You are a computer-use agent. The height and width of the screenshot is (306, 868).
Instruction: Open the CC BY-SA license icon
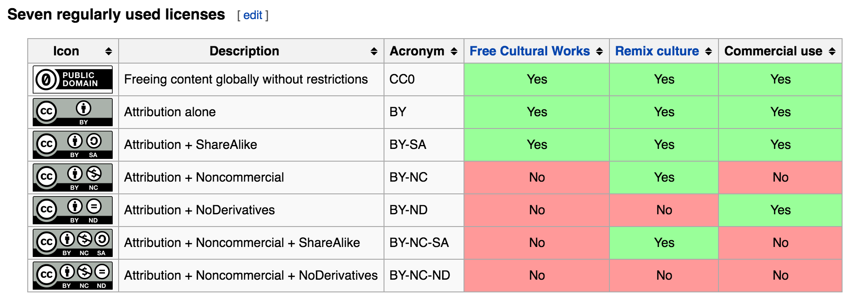pyautogui.click(x=73, y=145)
